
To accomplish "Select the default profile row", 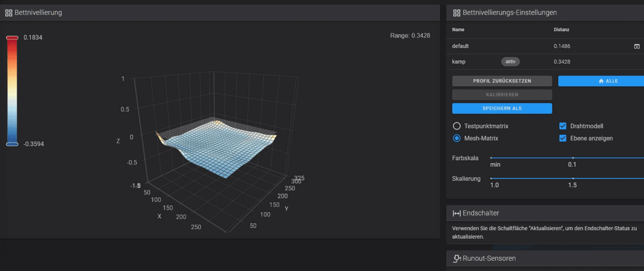I will [545, 46].
